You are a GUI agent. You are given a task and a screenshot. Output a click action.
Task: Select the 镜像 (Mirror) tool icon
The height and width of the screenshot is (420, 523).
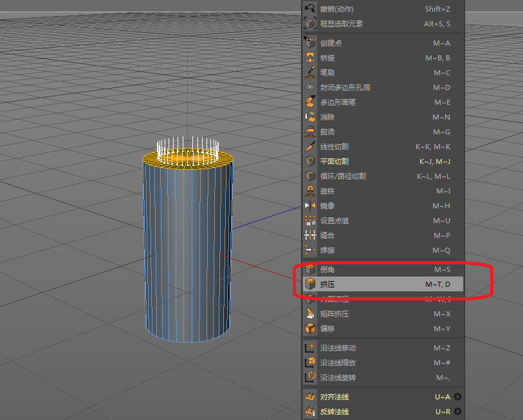click(x=310, y=206)
